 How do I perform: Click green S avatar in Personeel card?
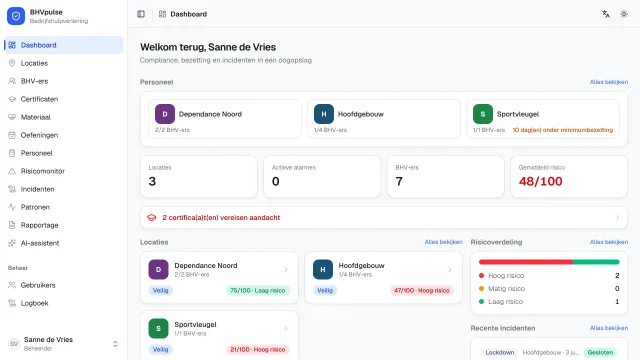(483, 114)
